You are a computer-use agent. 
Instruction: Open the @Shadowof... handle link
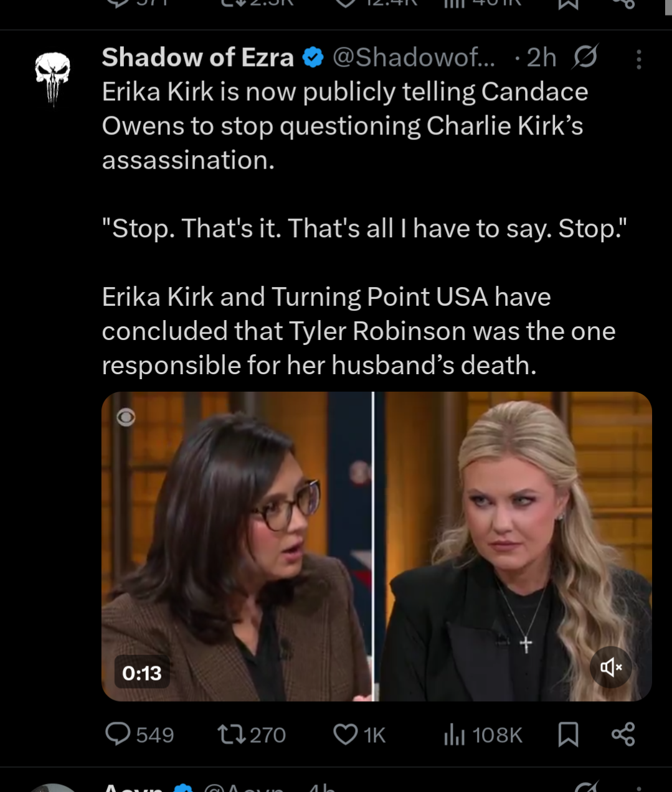[x=414, y=57]
